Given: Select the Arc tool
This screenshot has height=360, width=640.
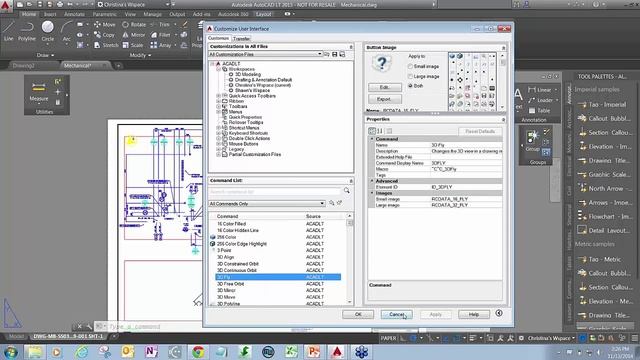Looking at the screenshot, I should point(66,31).
